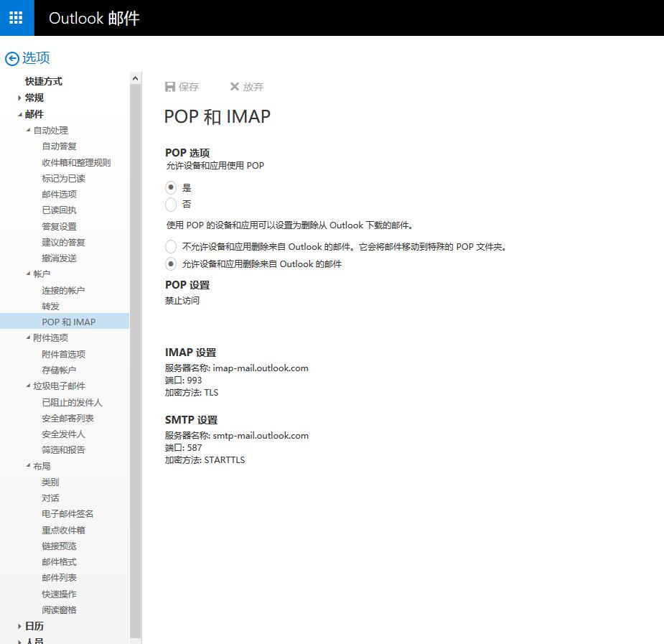
Task: Open 阅读窗格
Action: 60,610
